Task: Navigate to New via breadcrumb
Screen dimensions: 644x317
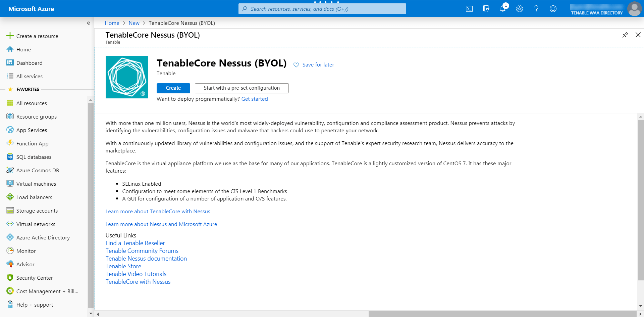Action: pos(134,23)
